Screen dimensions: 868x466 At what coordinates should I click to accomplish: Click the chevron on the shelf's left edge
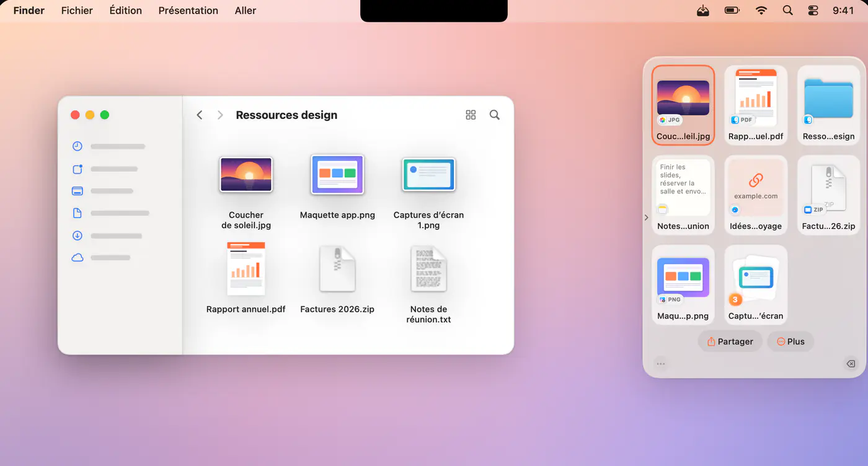point(647,218)
